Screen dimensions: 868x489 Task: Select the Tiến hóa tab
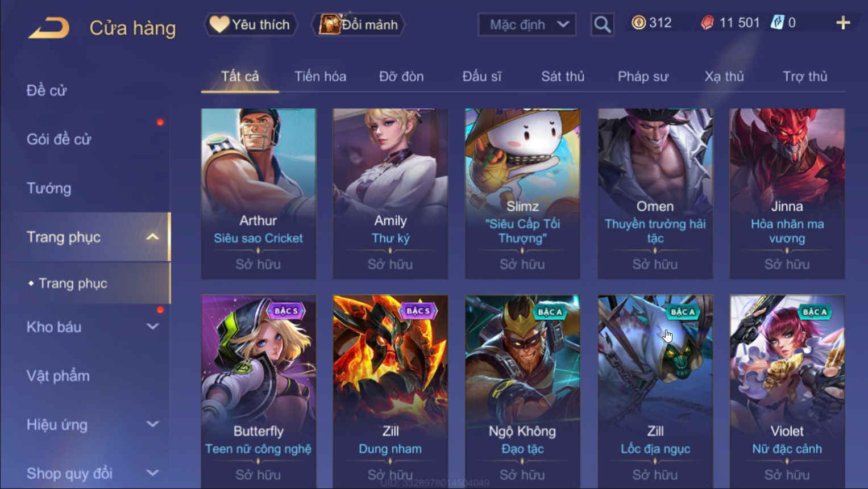tap(320, 77)
